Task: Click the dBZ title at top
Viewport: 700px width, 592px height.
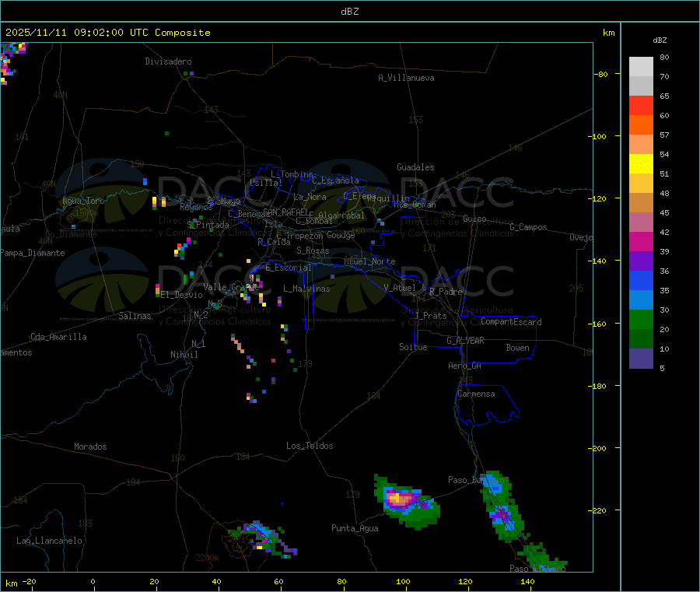Action: point(349,12)
